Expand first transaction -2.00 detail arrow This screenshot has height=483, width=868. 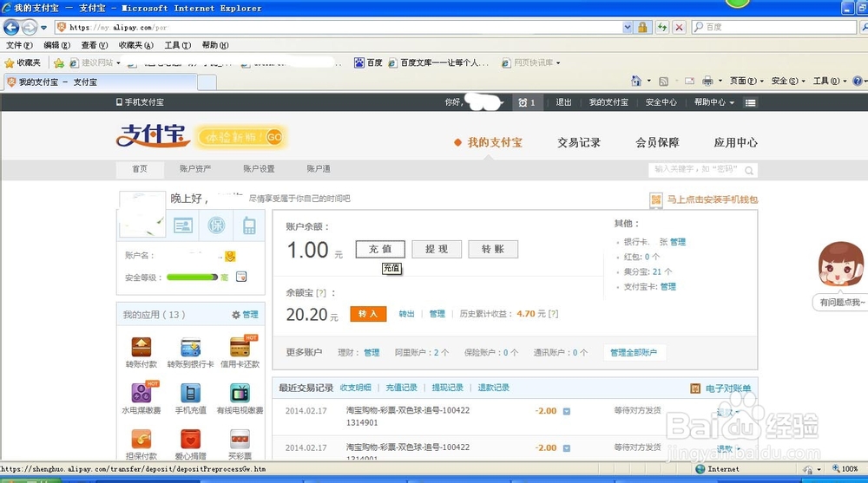[x=566, y=411]
